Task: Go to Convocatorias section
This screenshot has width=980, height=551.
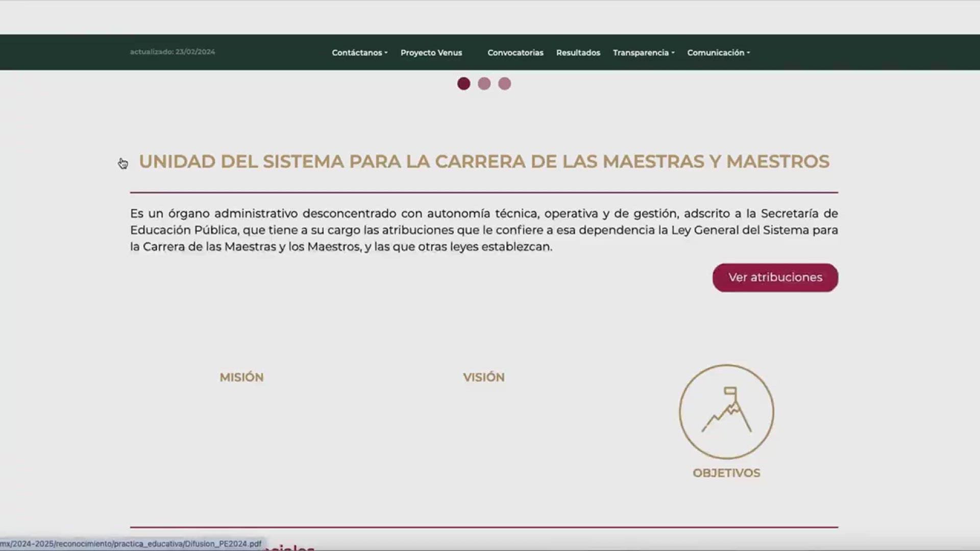Action: coord(515,53)
